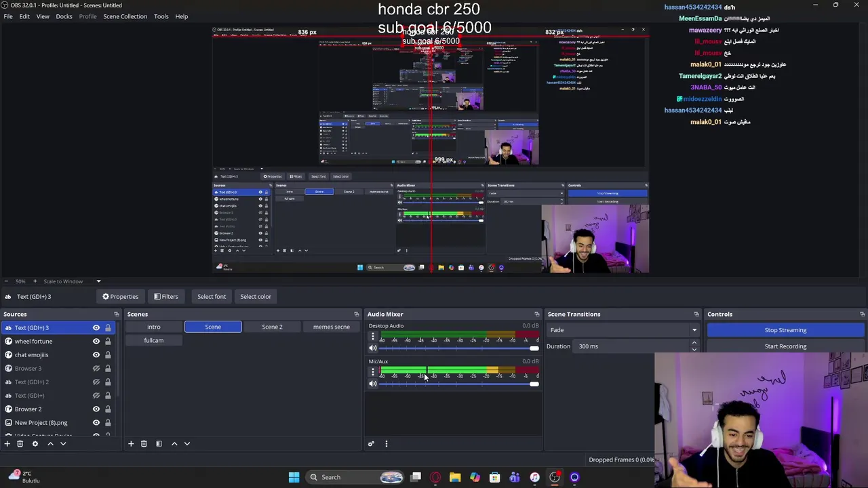Mute Mic/Aux speaker icon
This screenshot has height=488, width=868.
pos(372,384)
